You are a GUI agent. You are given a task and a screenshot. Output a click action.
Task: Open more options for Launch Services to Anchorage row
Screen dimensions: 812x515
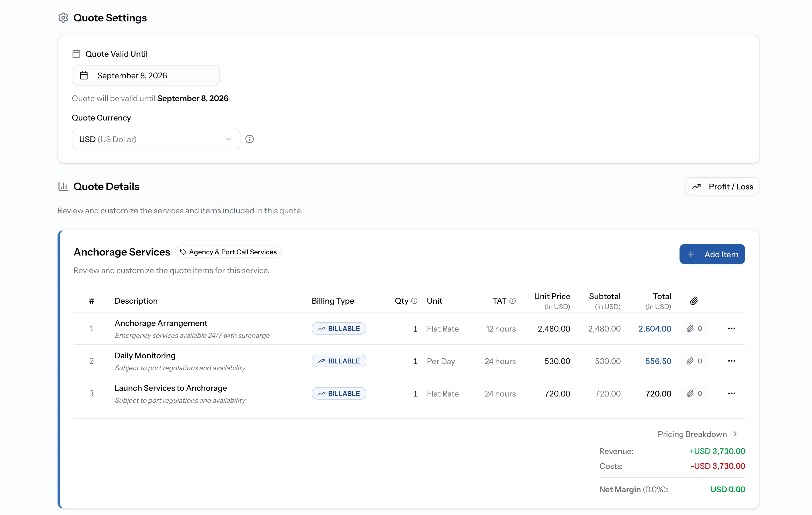click(x=731, y=393)
